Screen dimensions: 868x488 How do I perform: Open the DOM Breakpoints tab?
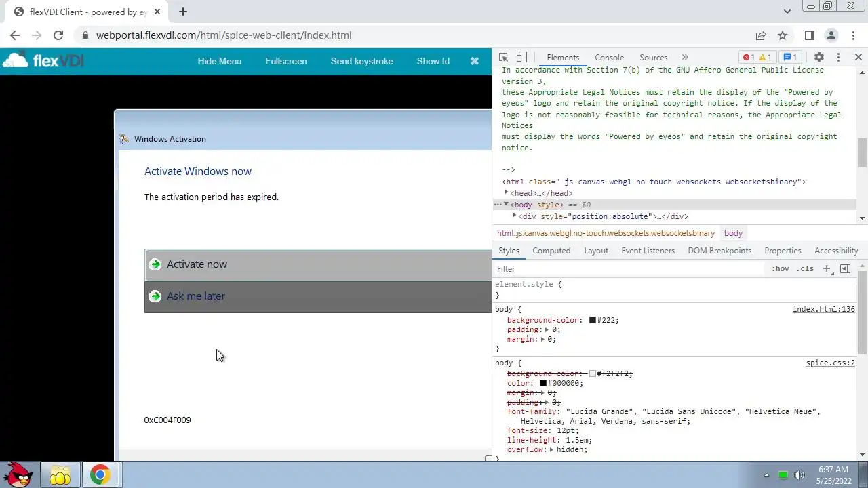[719, 251]
